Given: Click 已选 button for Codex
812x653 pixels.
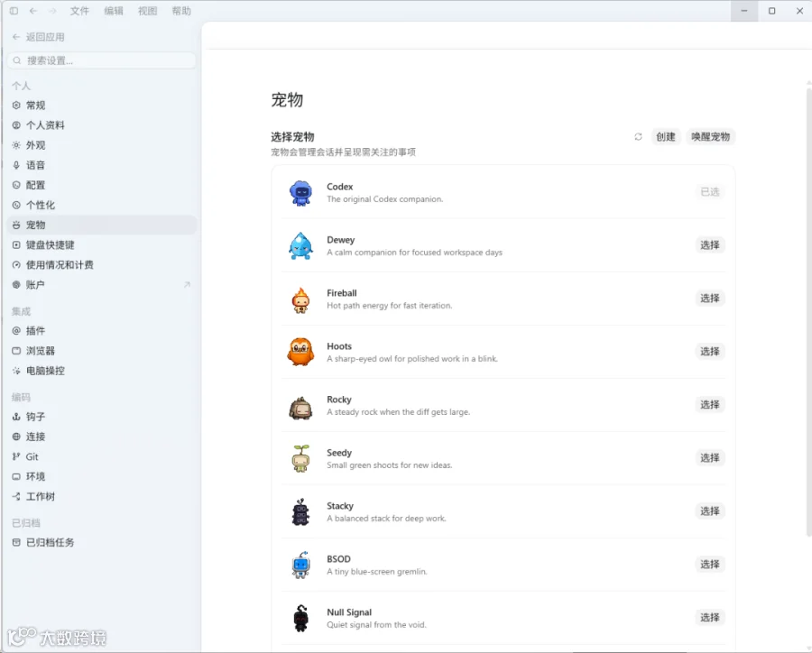Looking at the screenshot, I should (x=709, y=191).
